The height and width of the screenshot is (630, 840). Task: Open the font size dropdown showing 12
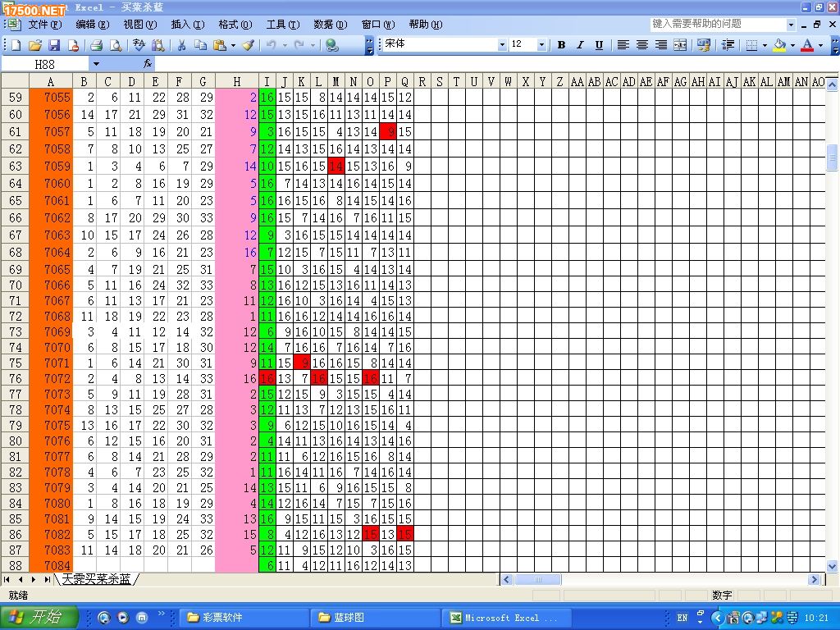point(541,45)
